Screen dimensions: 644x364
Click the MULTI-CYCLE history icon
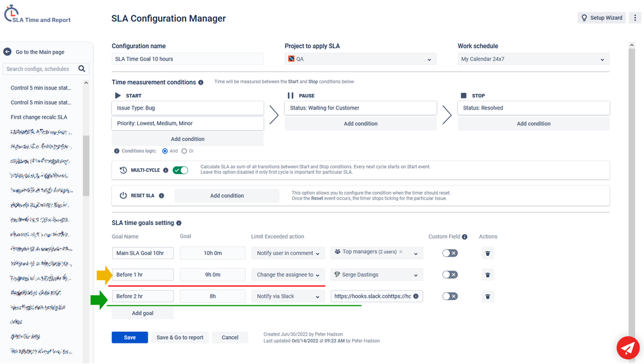pyautogui.click(x=123, y=170)
